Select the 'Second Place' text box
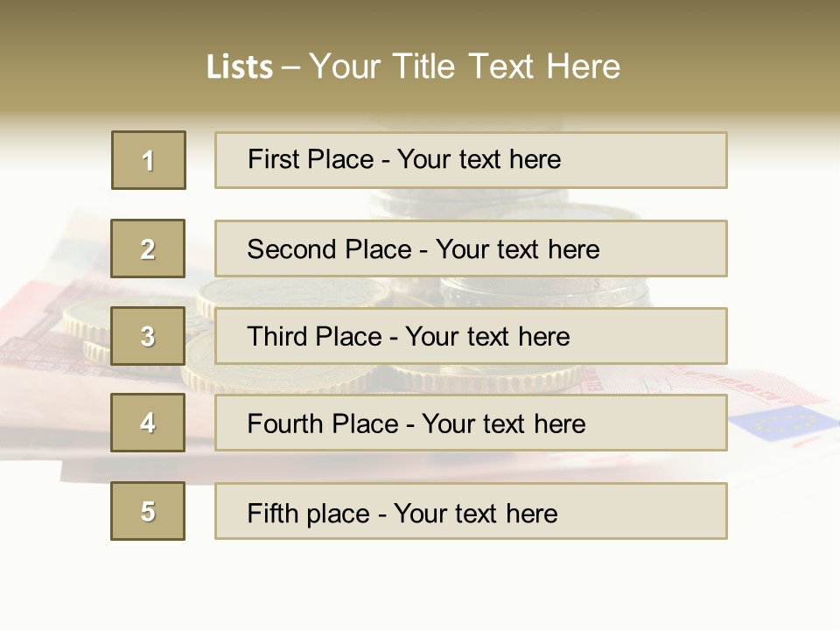 [x=471, y=248]
